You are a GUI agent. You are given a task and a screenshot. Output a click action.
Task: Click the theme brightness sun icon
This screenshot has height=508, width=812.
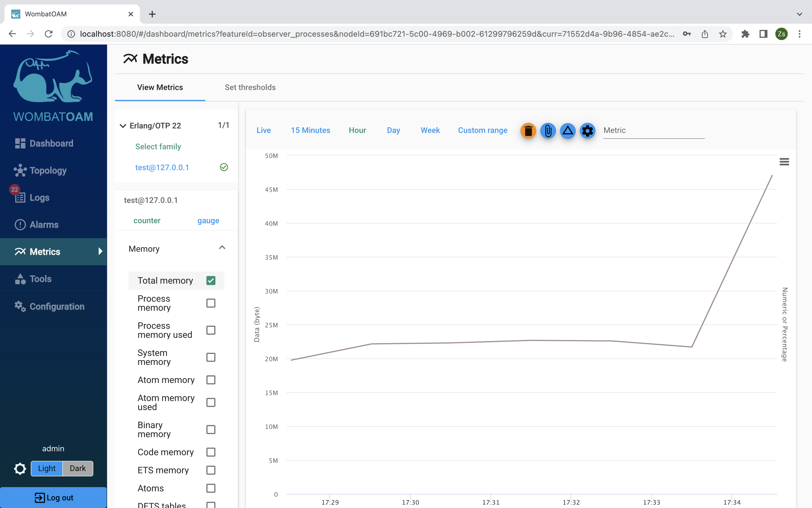click(x=20, y=468)
